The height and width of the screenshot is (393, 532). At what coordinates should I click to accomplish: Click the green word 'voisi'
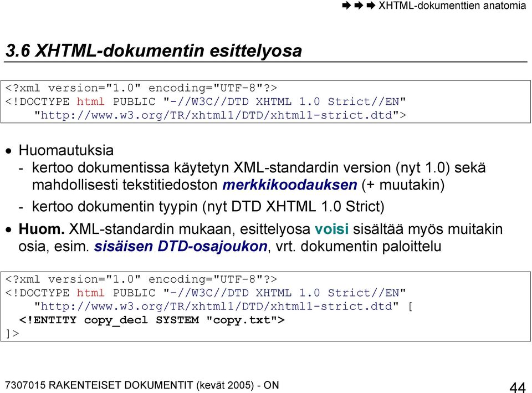point(331,229)
